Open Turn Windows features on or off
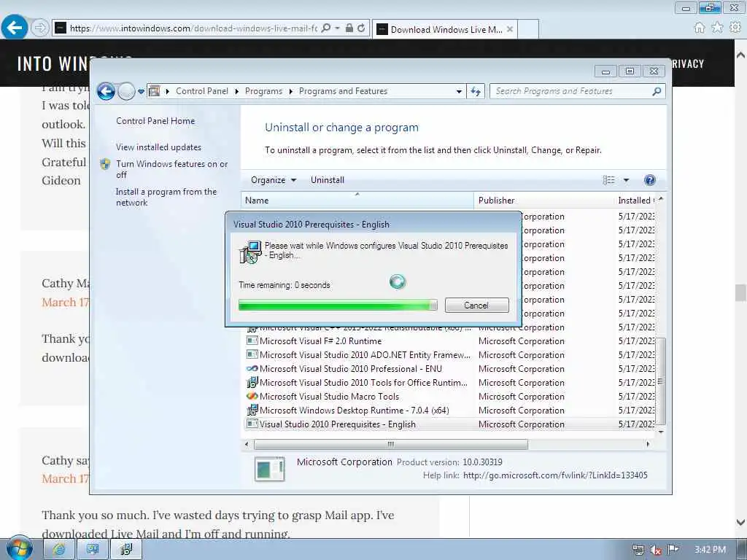This screenshot has width=747, height=560. pyautogui.click(x=172, y=169)
